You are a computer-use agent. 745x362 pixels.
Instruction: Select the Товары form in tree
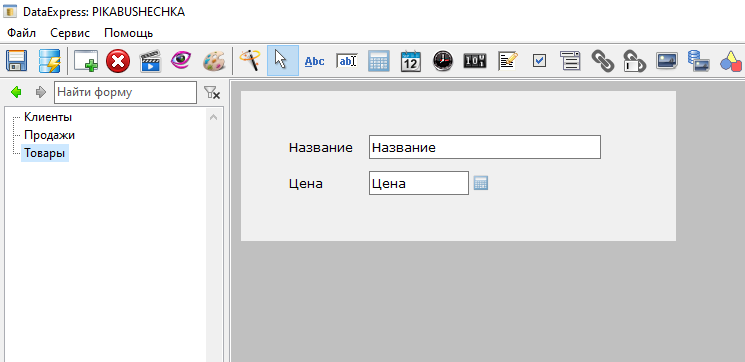[45, 153]
